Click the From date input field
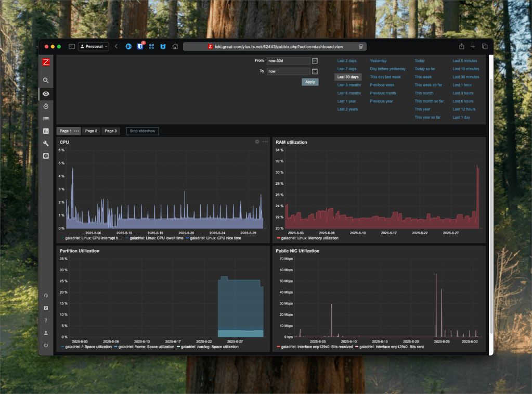The image size is (532, 394). click(x=288, y=61)
